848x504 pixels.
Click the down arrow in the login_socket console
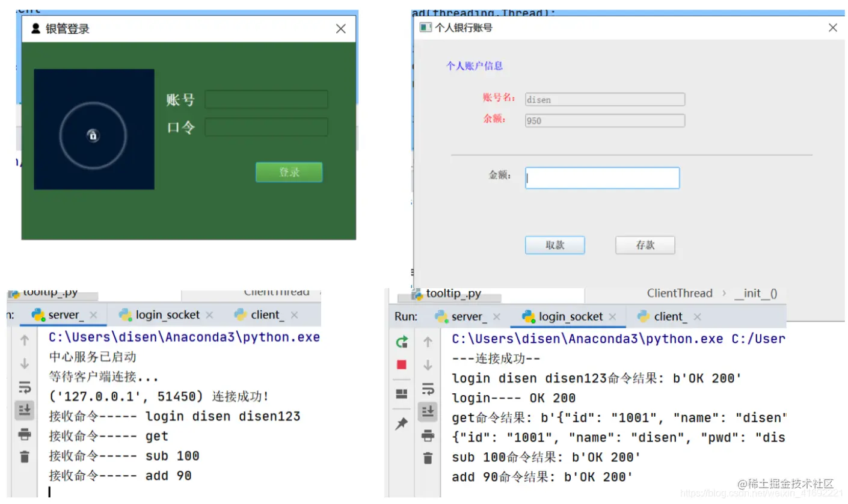pyautogui.click(x=428, y=364)
